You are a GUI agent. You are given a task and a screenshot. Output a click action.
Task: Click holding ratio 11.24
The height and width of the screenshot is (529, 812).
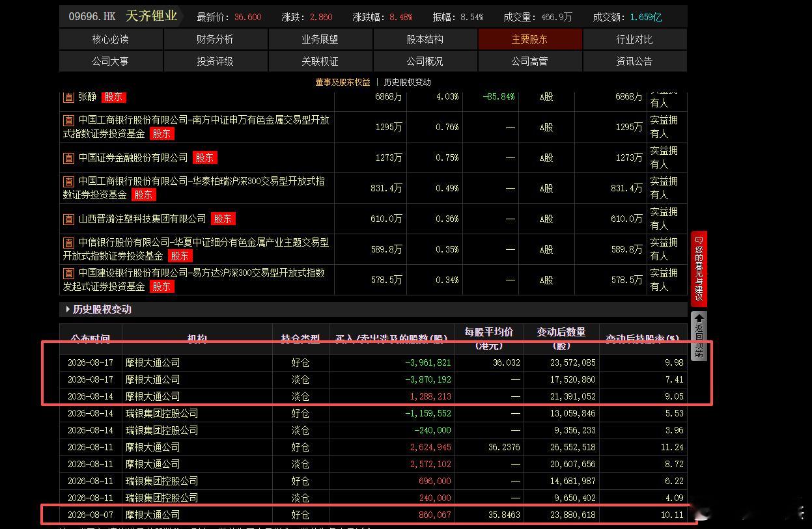point(672,447)
